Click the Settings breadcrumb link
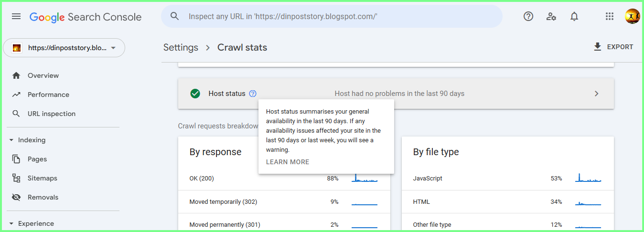This screenshot has height=232, width=644. pos(181,47)
